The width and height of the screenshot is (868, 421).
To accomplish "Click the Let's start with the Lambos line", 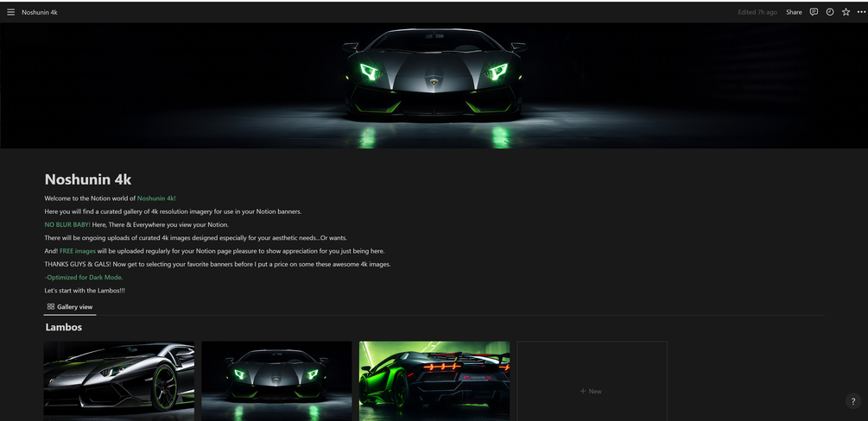I will click(85, 291).
